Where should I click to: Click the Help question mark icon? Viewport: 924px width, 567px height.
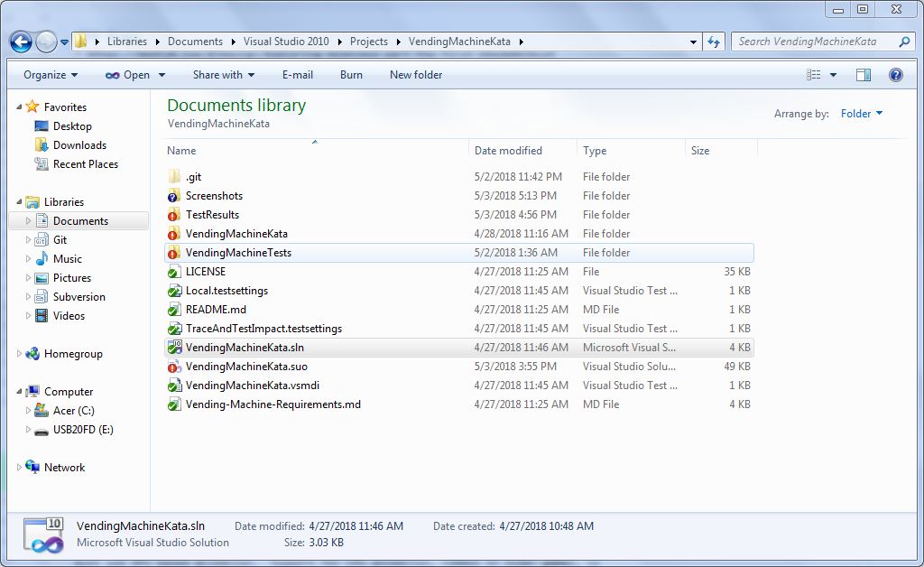point(896,75)
